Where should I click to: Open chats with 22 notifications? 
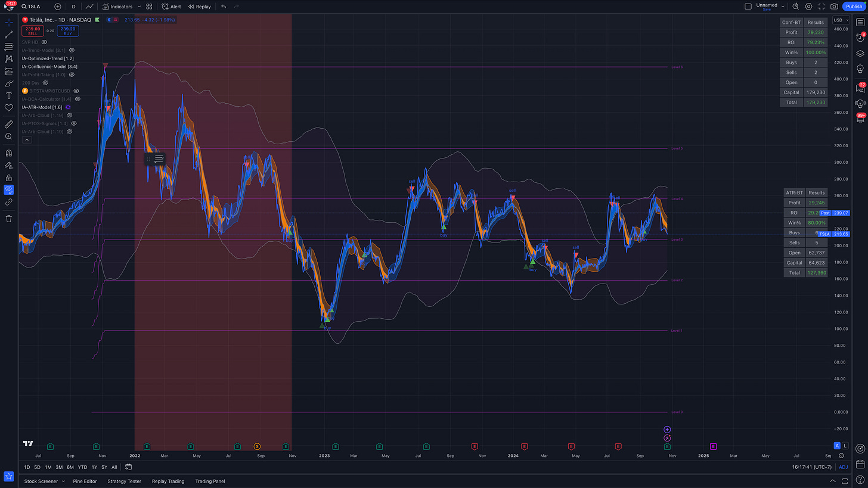(860, 88)
